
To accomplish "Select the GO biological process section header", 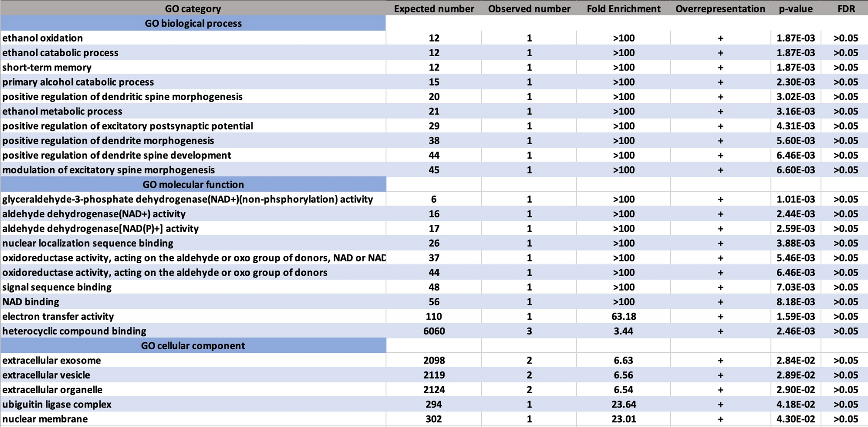I will pos(193,23).
